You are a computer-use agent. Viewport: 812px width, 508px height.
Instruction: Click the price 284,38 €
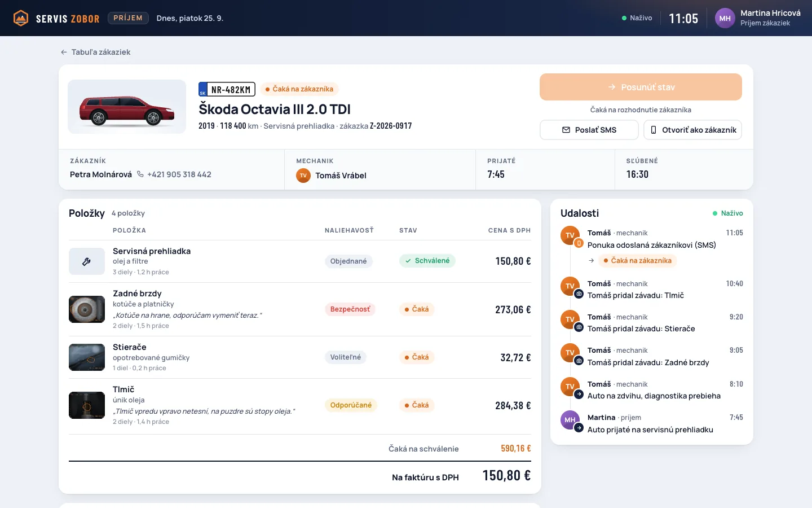(x=513, y=405)
